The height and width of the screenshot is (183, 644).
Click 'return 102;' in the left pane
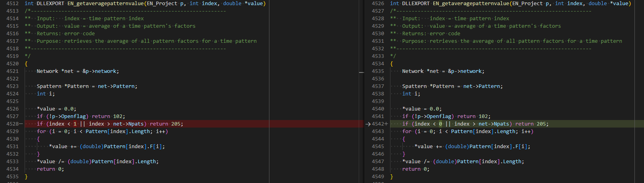click(x=108, y=116)
